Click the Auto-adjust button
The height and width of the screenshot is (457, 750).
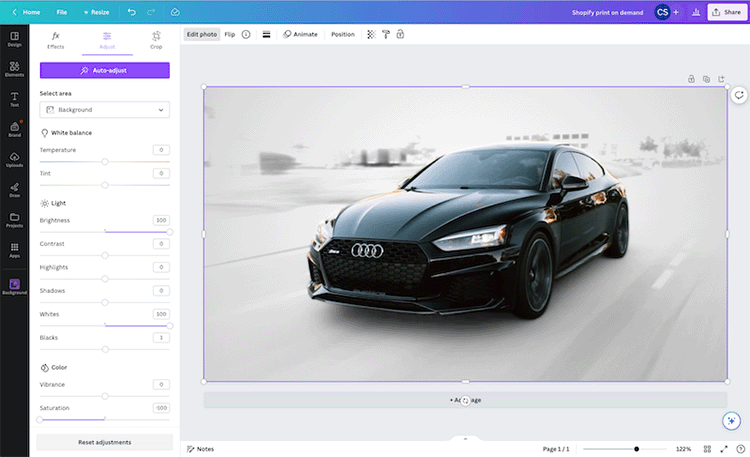(105, 70)
